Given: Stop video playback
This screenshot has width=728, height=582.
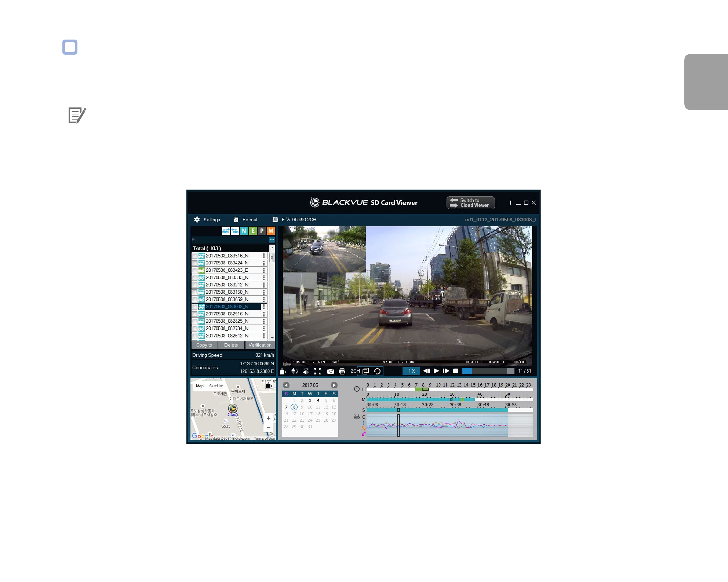Looking at the screenshot, I should [456, 371].
